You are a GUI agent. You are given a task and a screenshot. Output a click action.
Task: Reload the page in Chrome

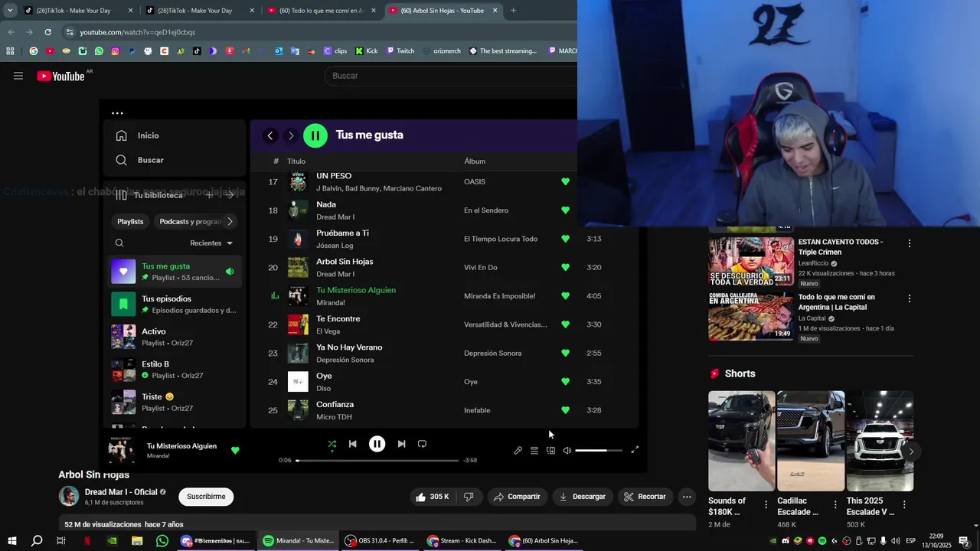(x=47, y=32)
